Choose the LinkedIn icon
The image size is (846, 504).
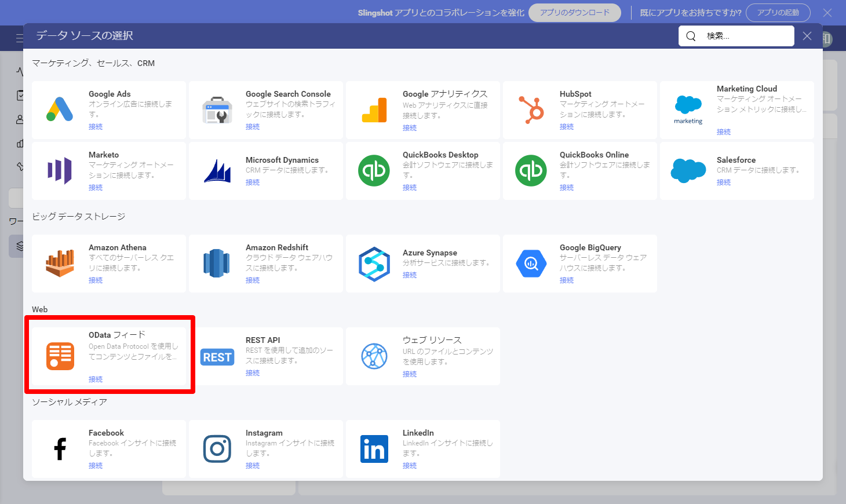(374, 449)
